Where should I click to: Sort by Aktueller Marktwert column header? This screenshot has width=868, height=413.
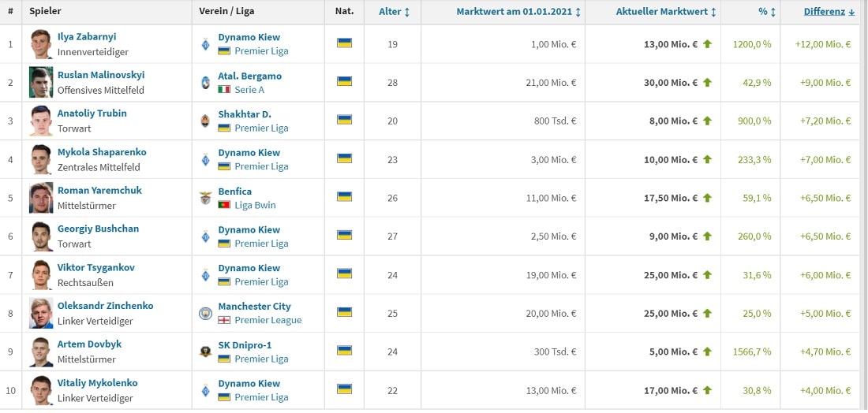click(666, 12)
